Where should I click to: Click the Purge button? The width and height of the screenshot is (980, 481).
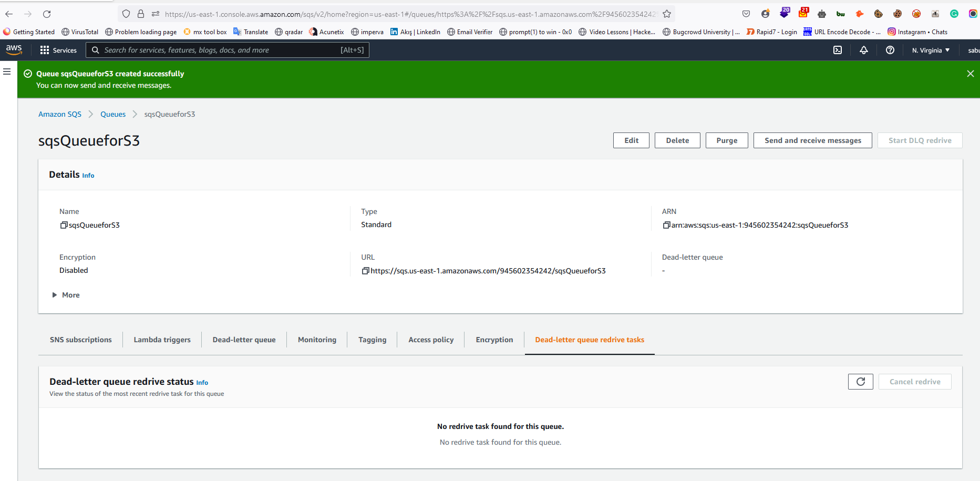click(x=727, y=140)
